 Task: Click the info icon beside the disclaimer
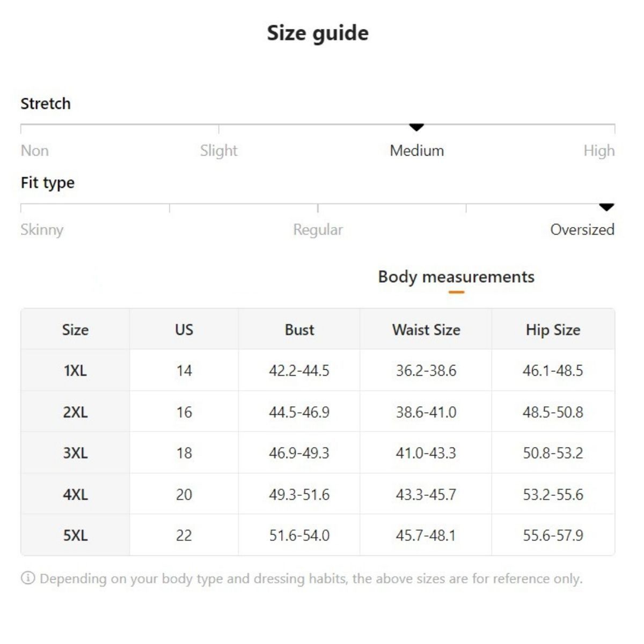28,578
